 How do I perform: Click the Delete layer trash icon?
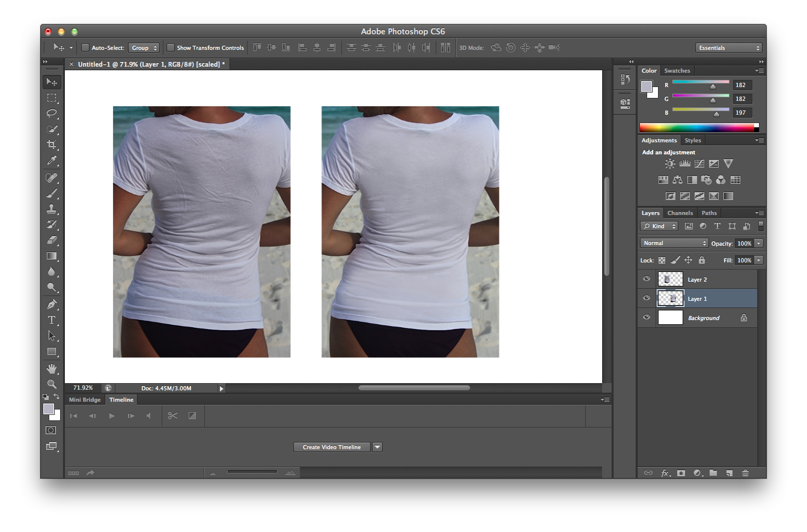click(x=745, y=473)
